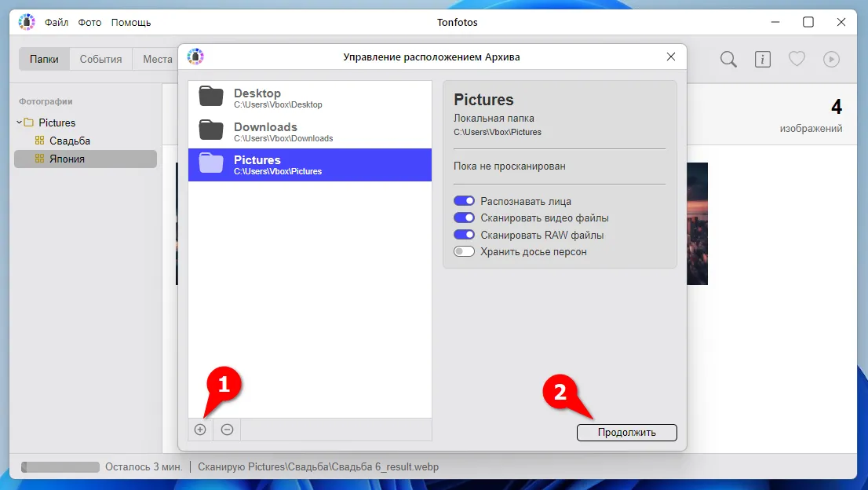This screenshot has width=868, height=490.
Task: Open the Файл menu
Action: pos(57,23)
